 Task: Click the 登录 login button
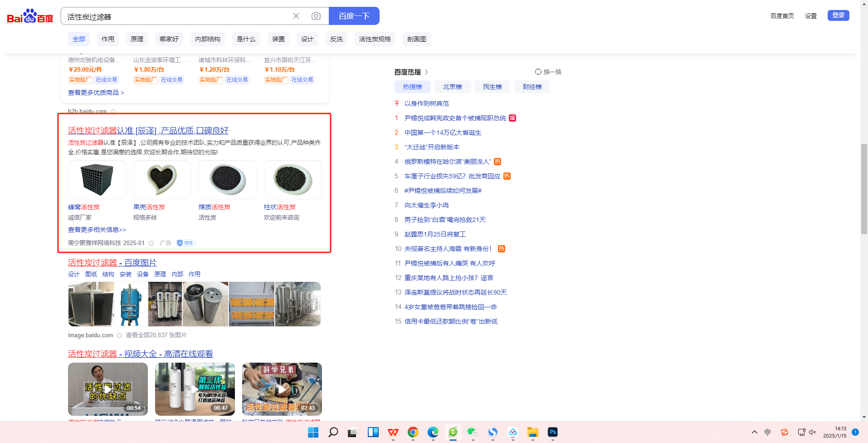coord(838,15)
